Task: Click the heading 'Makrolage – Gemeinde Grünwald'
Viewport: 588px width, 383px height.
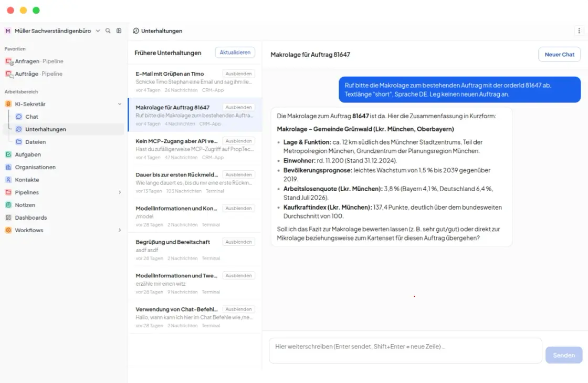Action: pyautogui.click(x=365, y=129)
